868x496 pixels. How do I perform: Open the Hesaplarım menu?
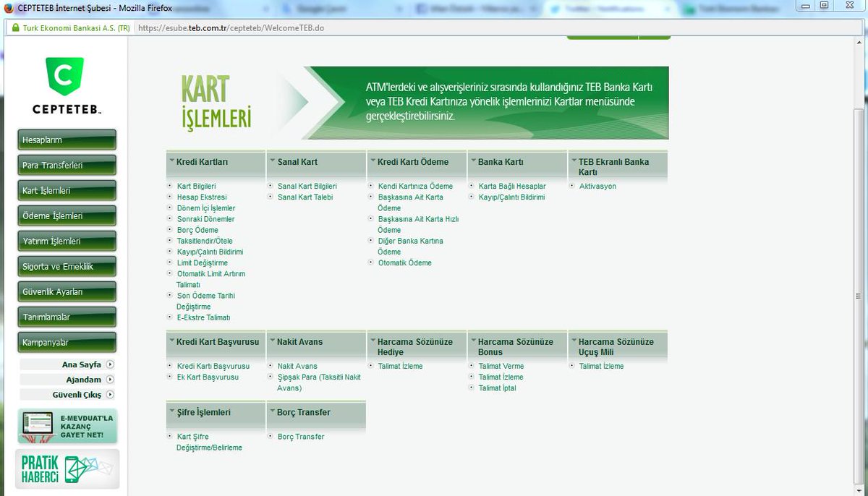tap(67, 140)
